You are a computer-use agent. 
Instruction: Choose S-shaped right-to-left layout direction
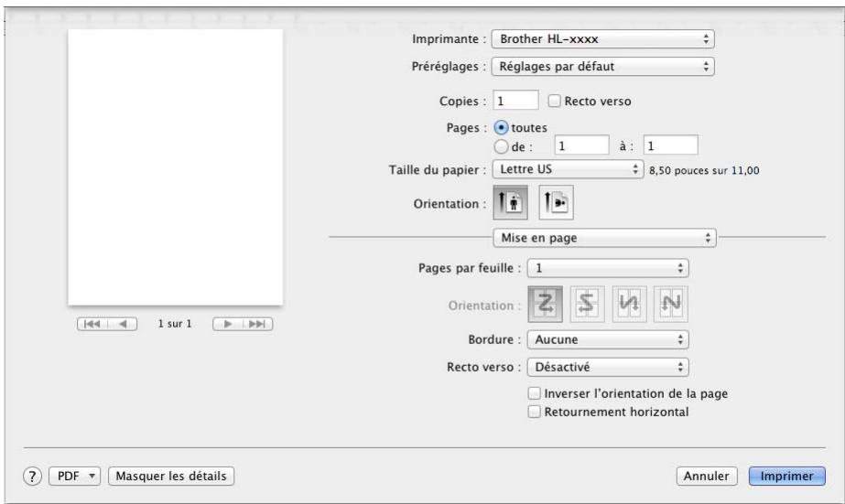click(587, 304)
